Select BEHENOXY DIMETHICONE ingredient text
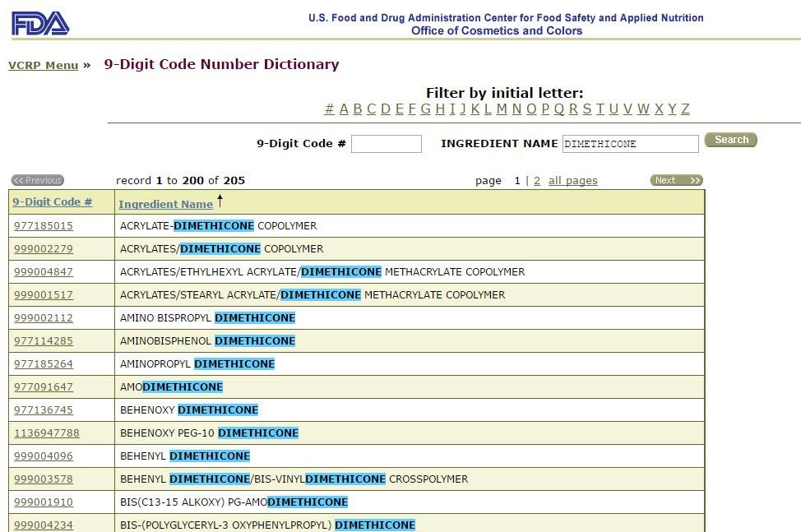This screenshot has height=532, width=801. pos(189,410)
